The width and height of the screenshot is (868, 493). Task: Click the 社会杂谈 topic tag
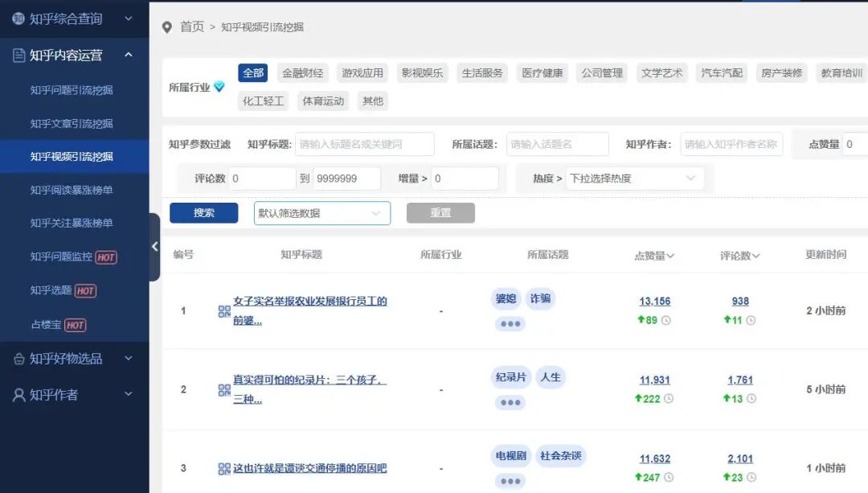(x=561, y=456)
